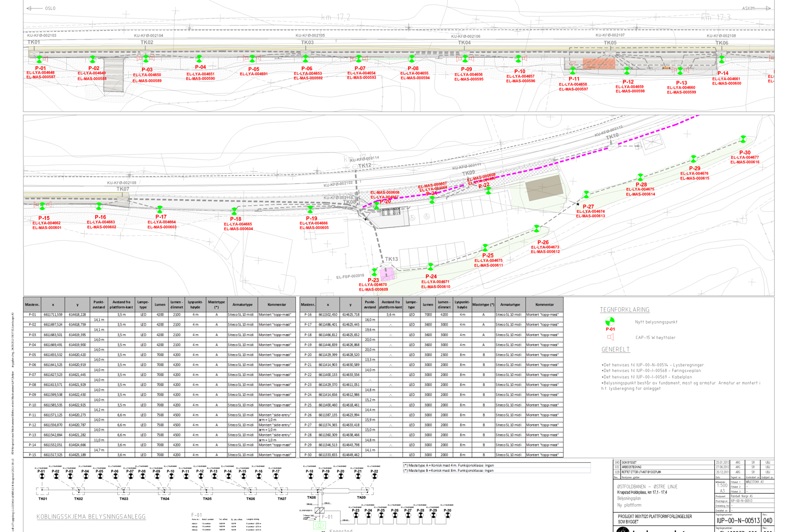Click the P-20 row cell in the right table
Screen dimensions: 798x532
308,355
